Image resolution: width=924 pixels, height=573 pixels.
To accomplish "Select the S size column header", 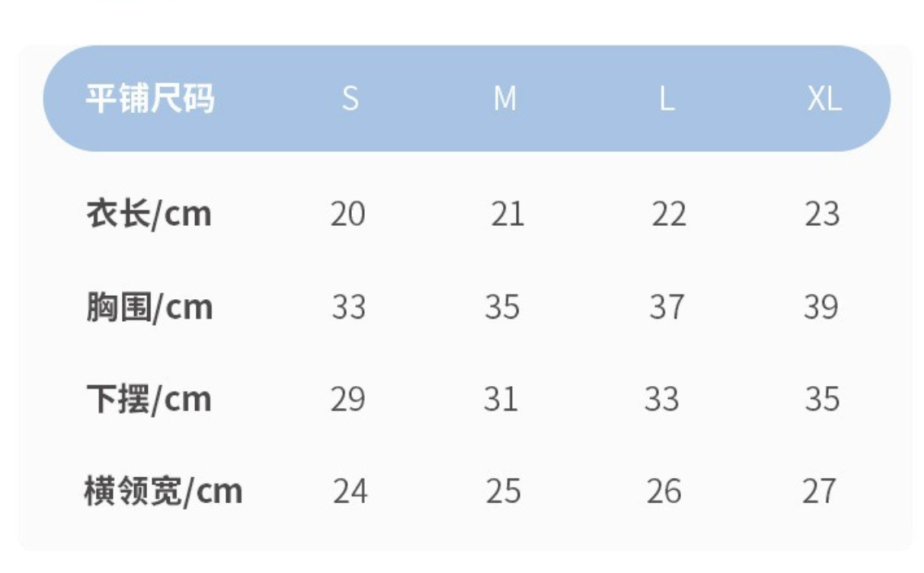I will tap(349, 99).
